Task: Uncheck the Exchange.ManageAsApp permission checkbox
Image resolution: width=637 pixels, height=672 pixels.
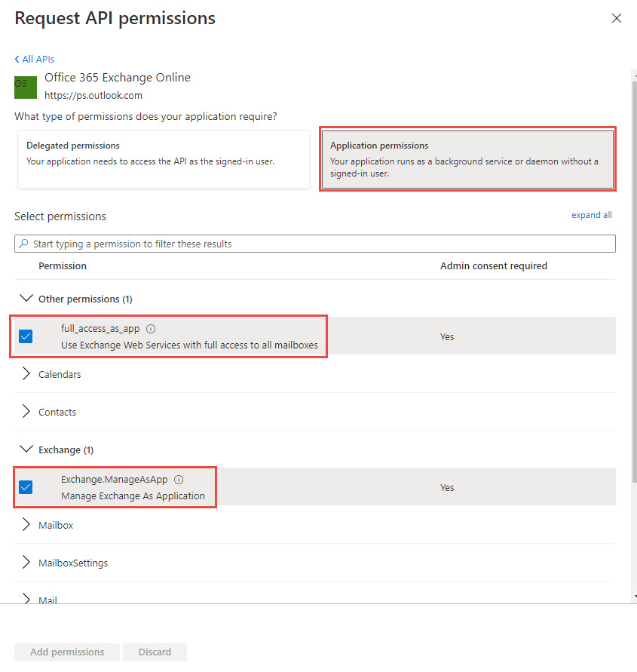Action: [x=26, y=487]
